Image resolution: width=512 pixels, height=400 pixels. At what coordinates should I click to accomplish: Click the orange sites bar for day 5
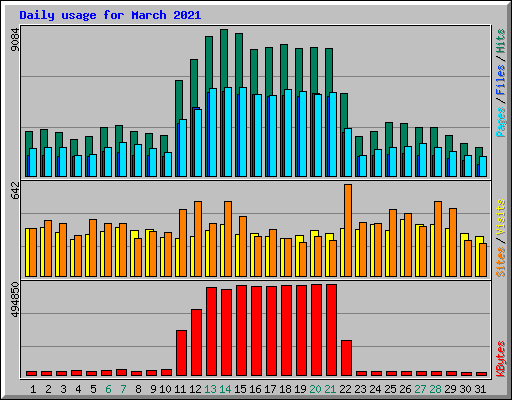pos(93,248)
